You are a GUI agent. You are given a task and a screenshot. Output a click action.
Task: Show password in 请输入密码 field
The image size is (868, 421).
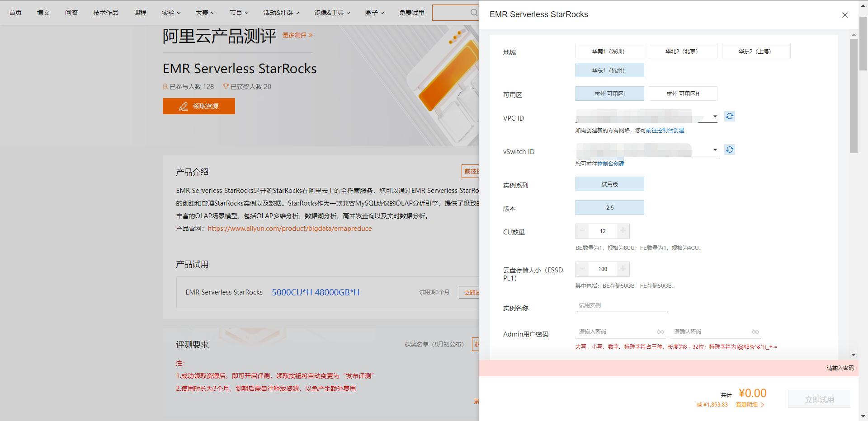(660, 332)
